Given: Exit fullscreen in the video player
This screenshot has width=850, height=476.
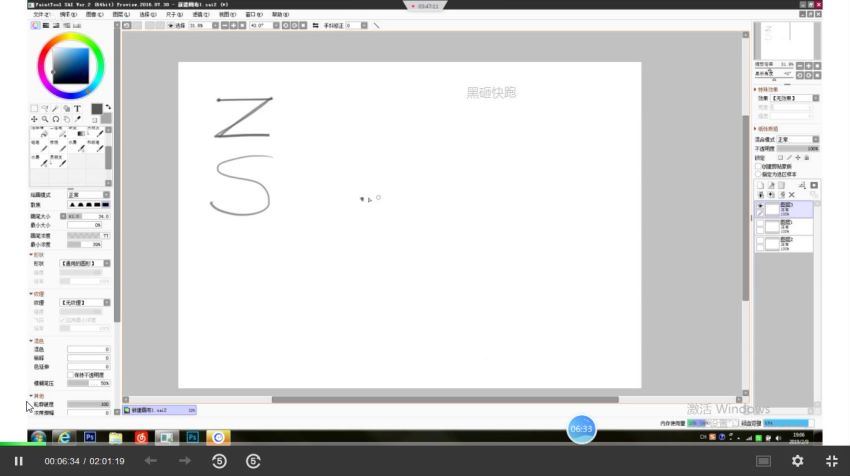Looking at the screenshot, I should [x=832, y=461].
